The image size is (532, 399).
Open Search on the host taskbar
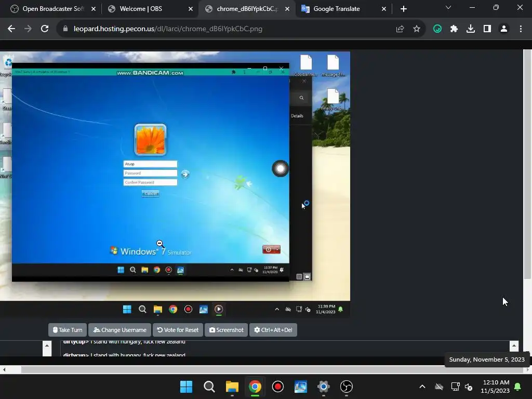pyautogui.click(x=209, y=387)
